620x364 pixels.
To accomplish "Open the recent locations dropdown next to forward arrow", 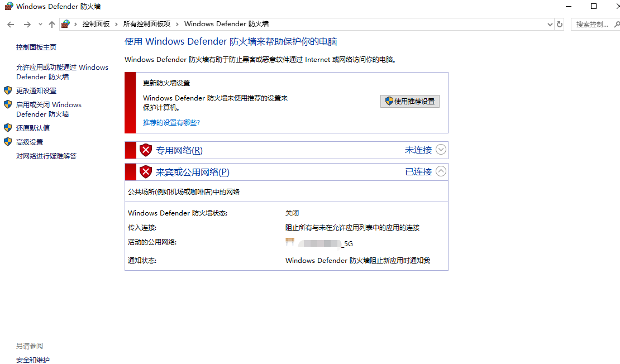I will coord(39,24).
